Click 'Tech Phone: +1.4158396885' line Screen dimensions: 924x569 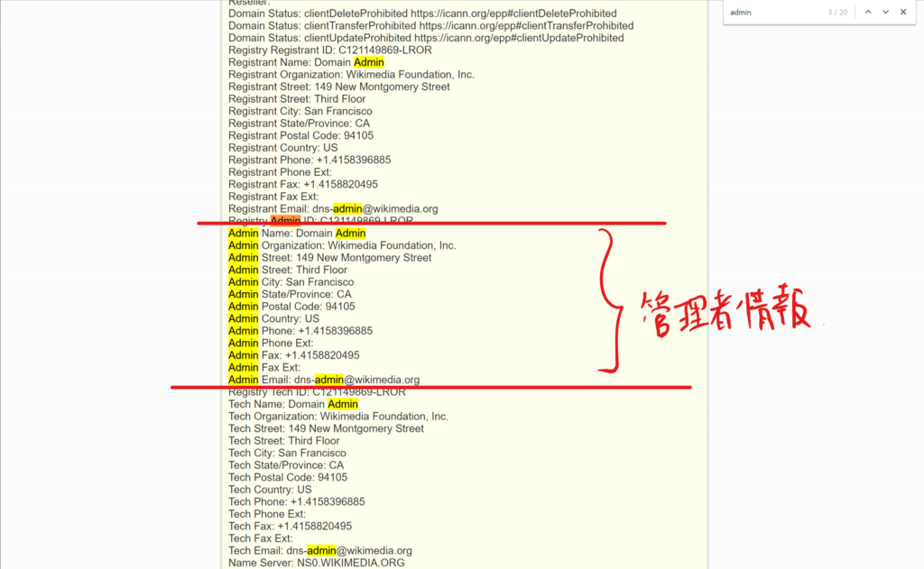tap(296, 502)
